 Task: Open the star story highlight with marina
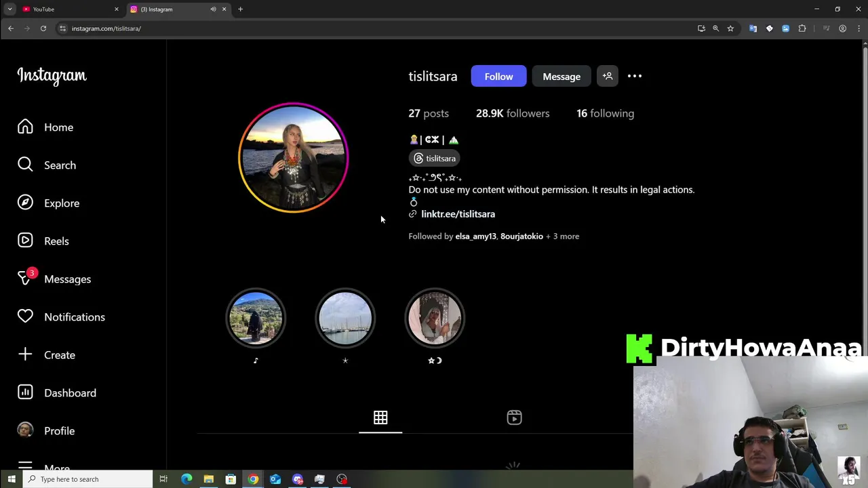coord(345,318)
